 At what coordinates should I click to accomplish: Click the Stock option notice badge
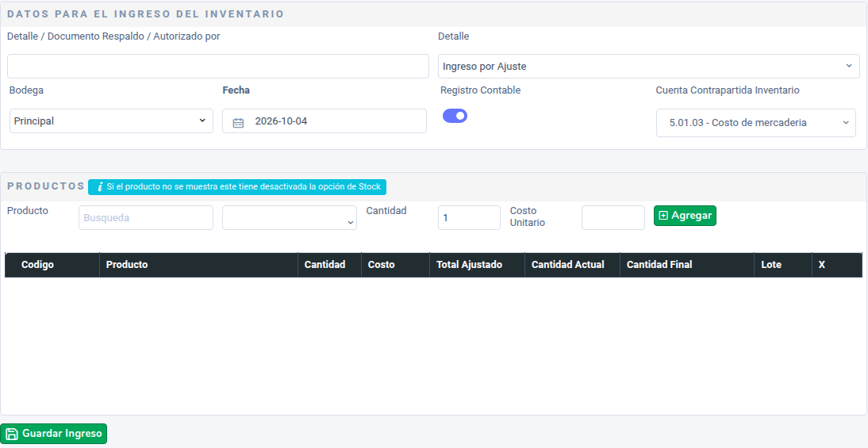[x=237, y=187]
